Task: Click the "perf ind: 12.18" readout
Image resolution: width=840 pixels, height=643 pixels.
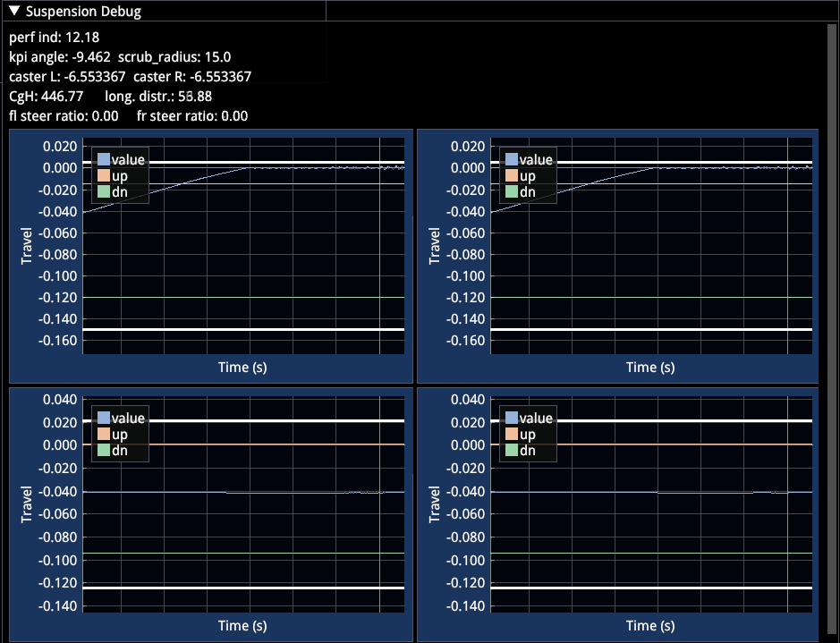Action: [x=54, y=38]
